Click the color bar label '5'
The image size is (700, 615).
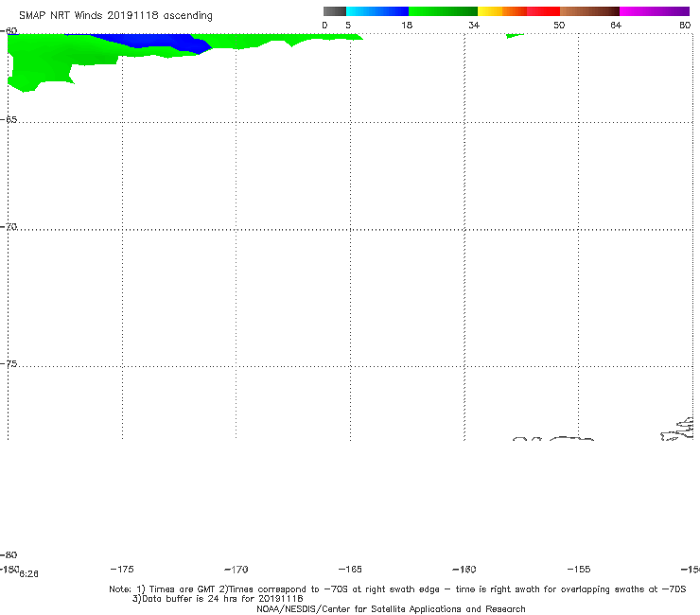tap(348, 25)
